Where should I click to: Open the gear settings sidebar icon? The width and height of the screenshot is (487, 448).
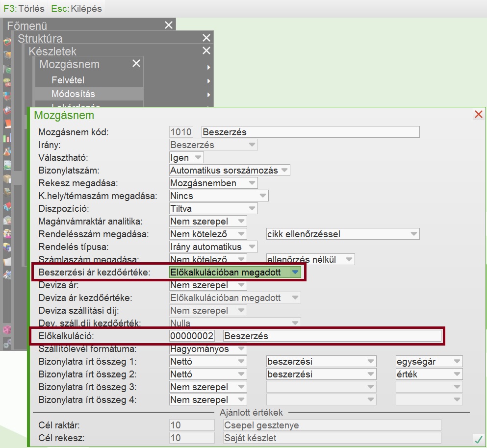pos(7,344)
